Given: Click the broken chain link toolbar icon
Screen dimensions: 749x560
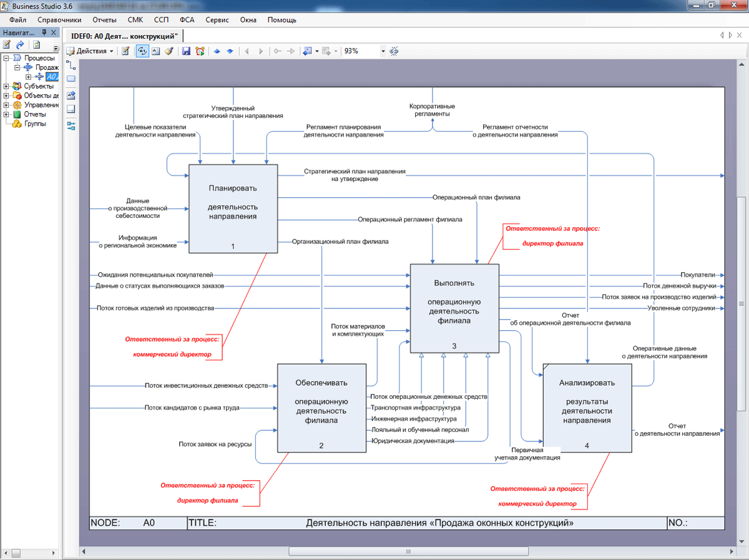Looking at the screenshot, I should coord(394,51).
